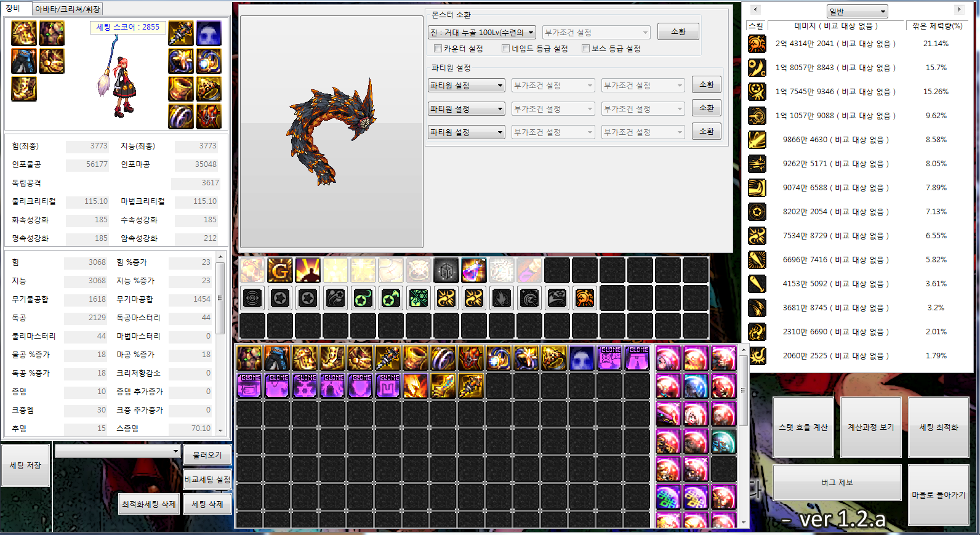This screenshot has width=980, height=535.
Task: Select the equipped red ornate stone slot in character panel
Action: coord(209,116)
